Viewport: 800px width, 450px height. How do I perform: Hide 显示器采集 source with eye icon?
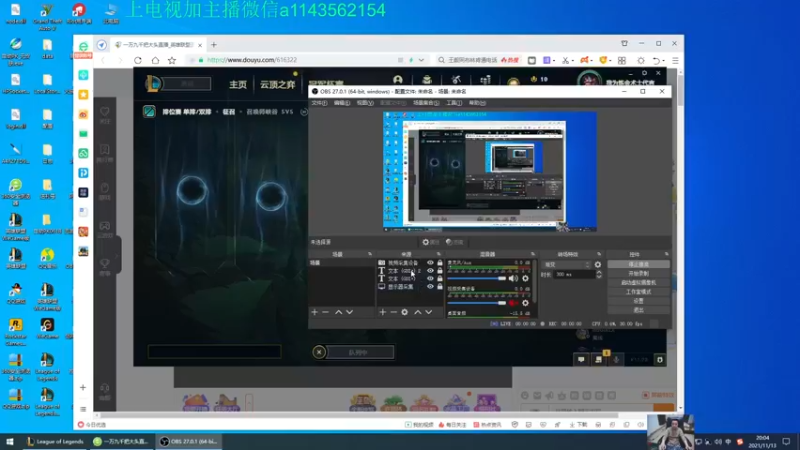430,287
